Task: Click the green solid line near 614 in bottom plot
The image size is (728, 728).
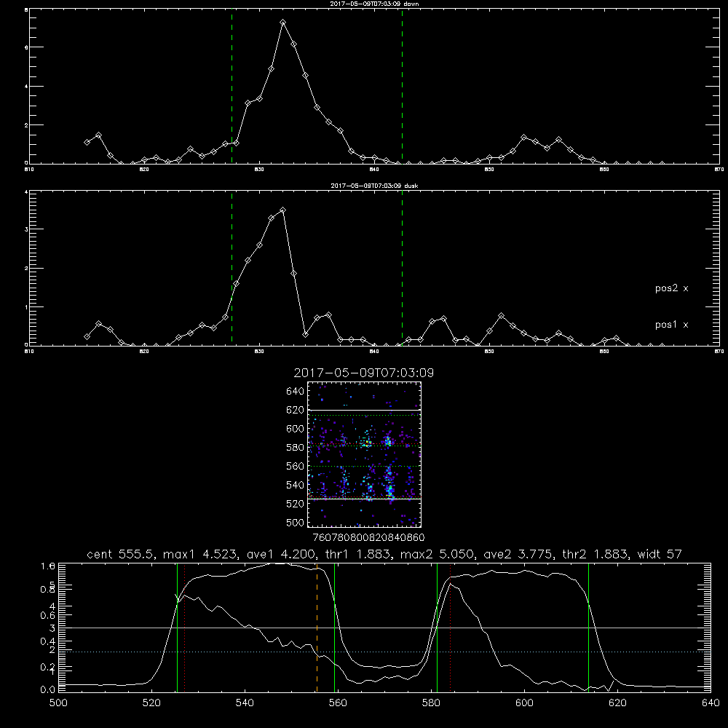Action: coord(588,627)
